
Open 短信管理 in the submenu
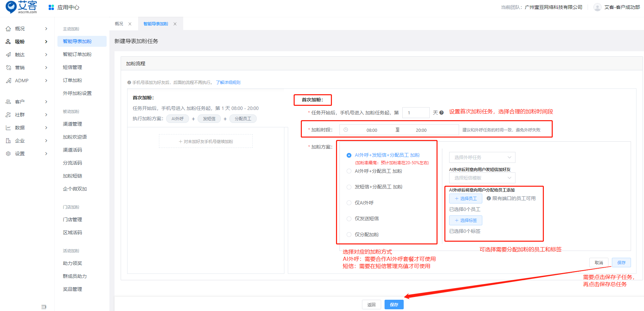72,67
